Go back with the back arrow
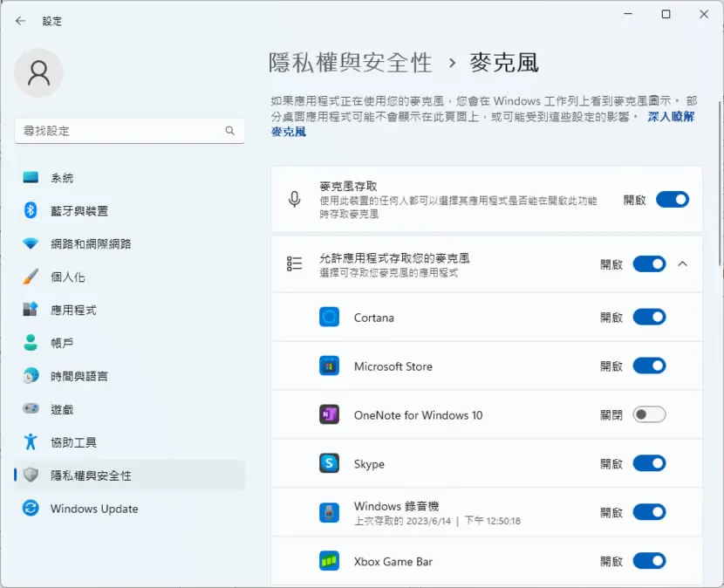Screen dimensions: 724x588 pyautogui.click(x=20, y=21)
